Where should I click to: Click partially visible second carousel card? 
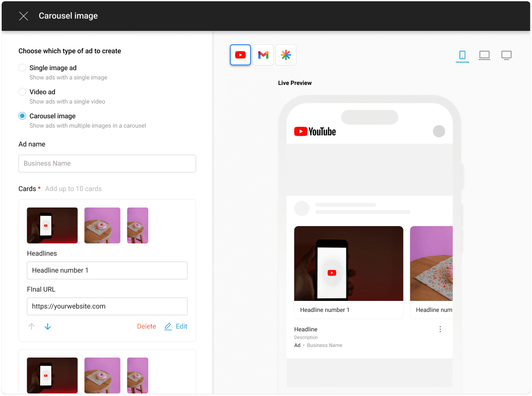click(431, 272)
